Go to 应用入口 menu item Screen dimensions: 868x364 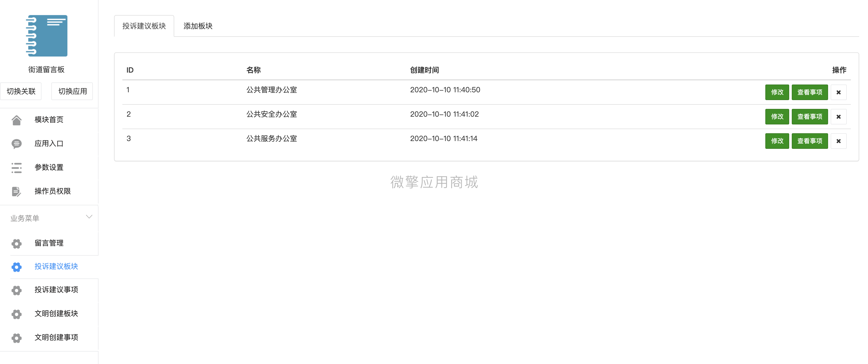pos(49,144)
